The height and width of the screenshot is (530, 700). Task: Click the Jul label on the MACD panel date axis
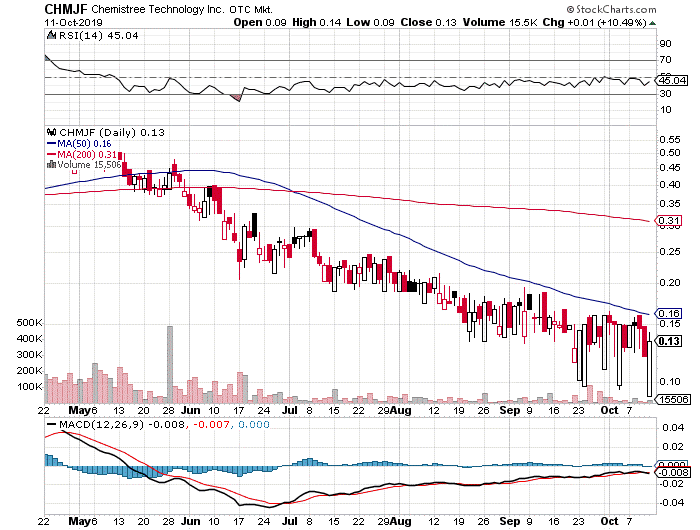[290, 522]
